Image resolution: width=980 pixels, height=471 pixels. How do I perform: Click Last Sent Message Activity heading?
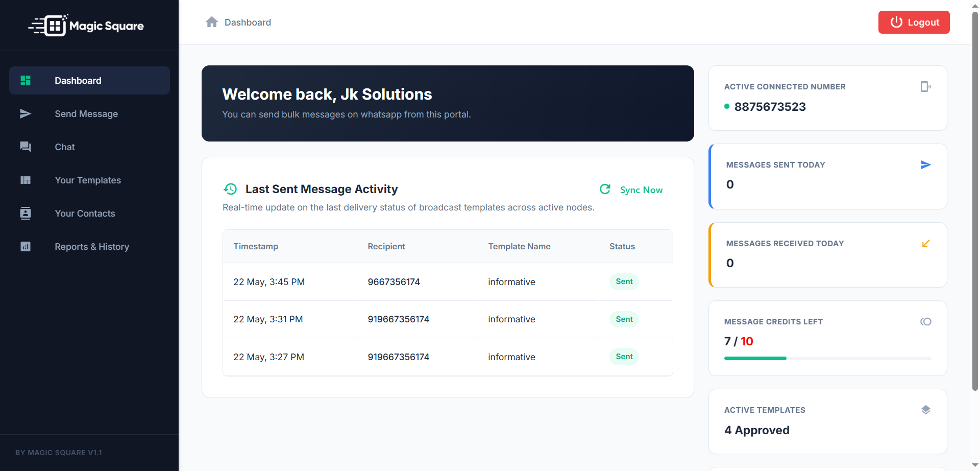coord(322,189)
